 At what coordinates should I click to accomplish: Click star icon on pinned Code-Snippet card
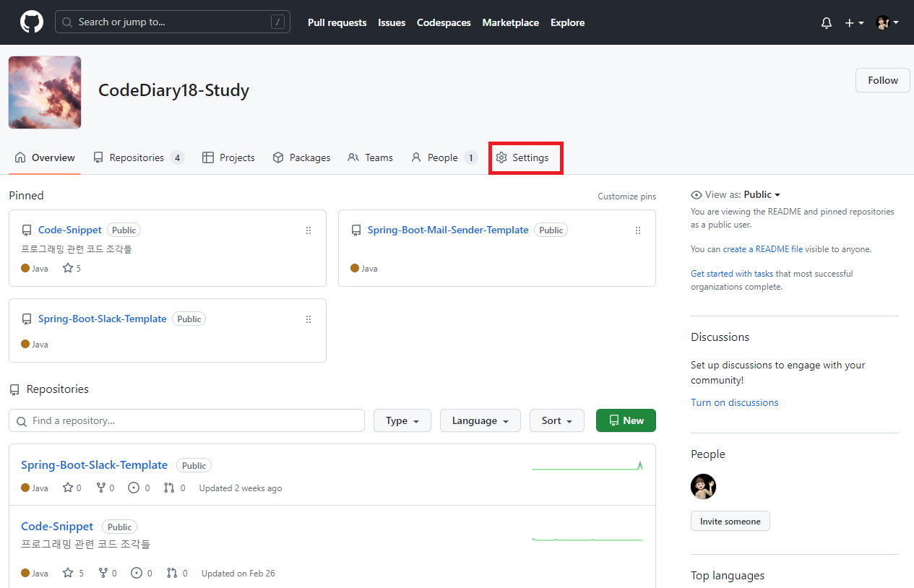68,268
